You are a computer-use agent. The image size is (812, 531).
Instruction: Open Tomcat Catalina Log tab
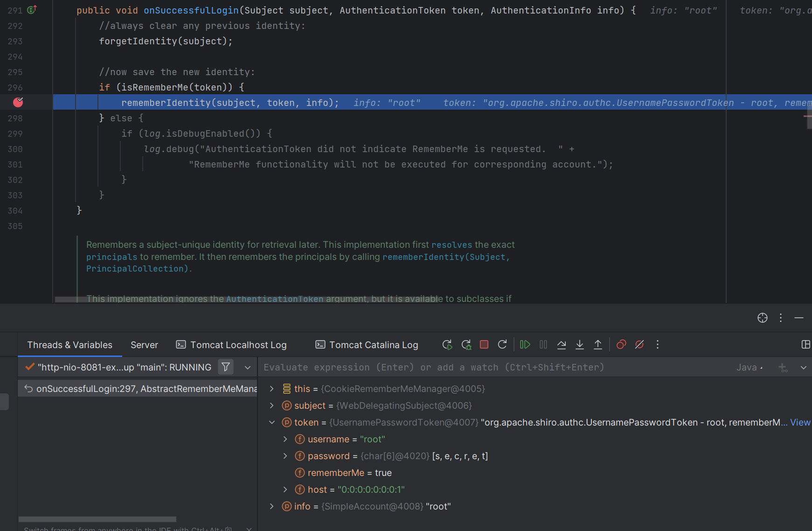click(x=367, y=345)
